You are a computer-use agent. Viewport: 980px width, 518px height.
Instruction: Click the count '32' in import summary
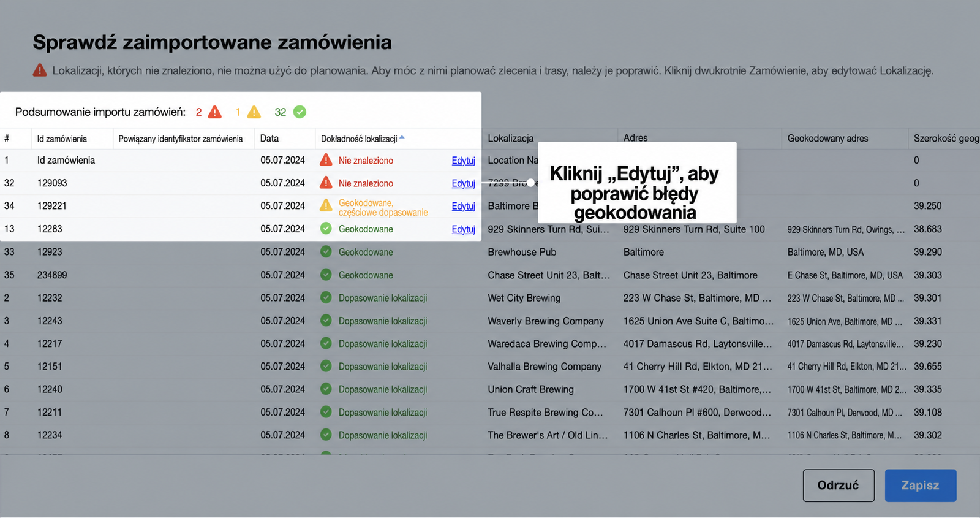point(281,112)
